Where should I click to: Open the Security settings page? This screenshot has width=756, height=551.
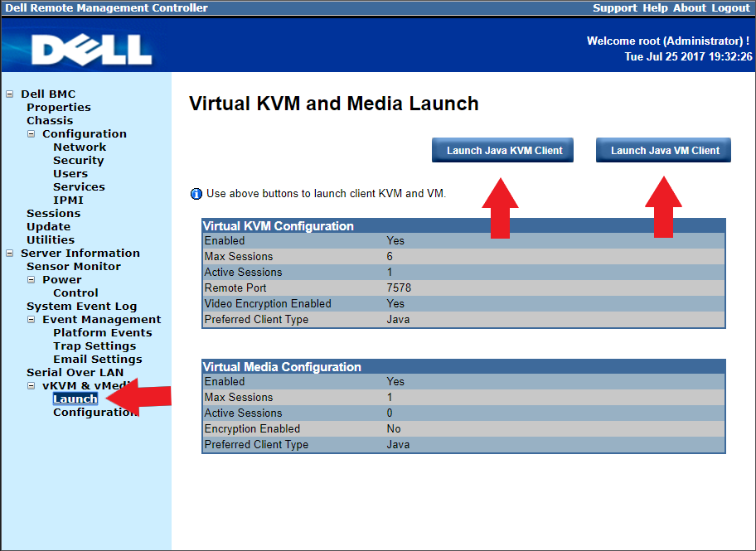(79, 161)
